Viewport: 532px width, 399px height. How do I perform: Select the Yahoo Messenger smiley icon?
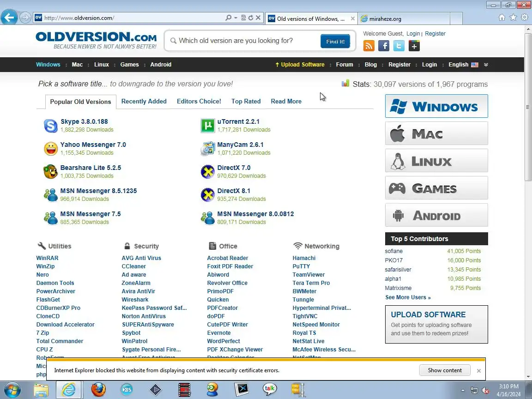pyautogui.click(x=50, y=149)
